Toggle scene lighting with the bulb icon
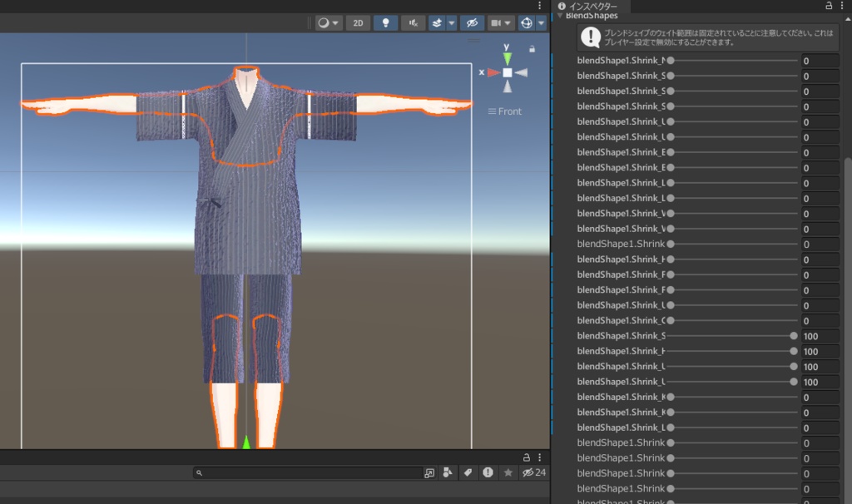The image size is (852, 504). pos(385,22)
